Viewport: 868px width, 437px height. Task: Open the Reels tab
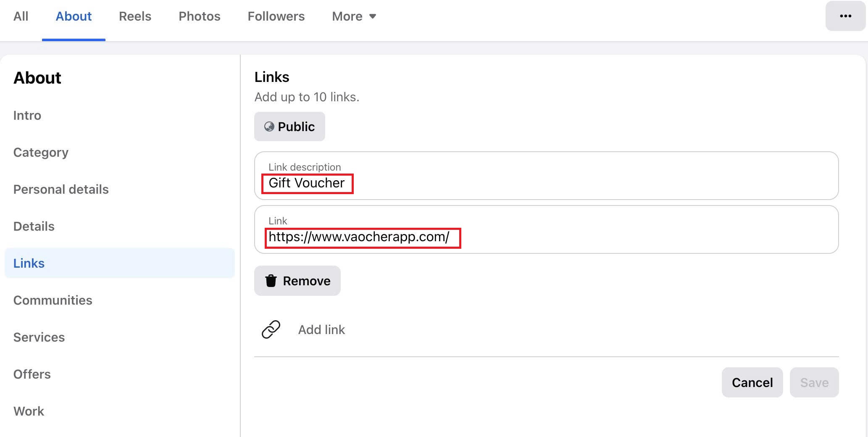pyautogui.click(x=135, y=16)
